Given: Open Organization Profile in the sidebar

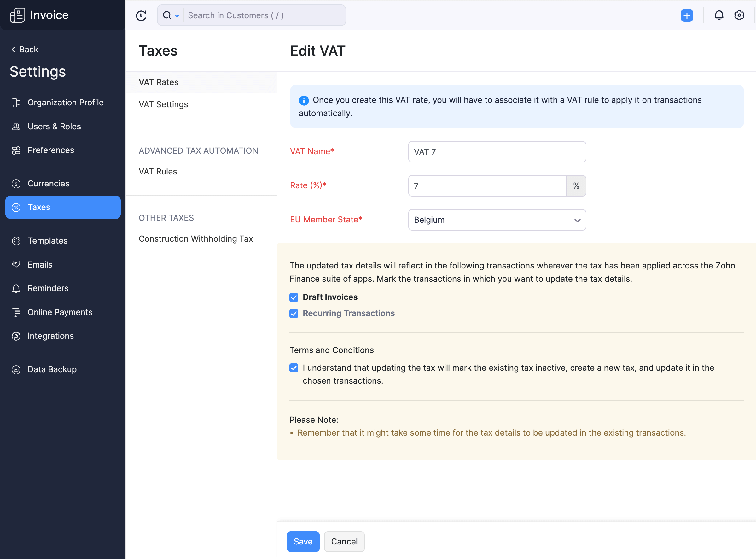Looking at the screenshot, I should [x=65, y=103].
